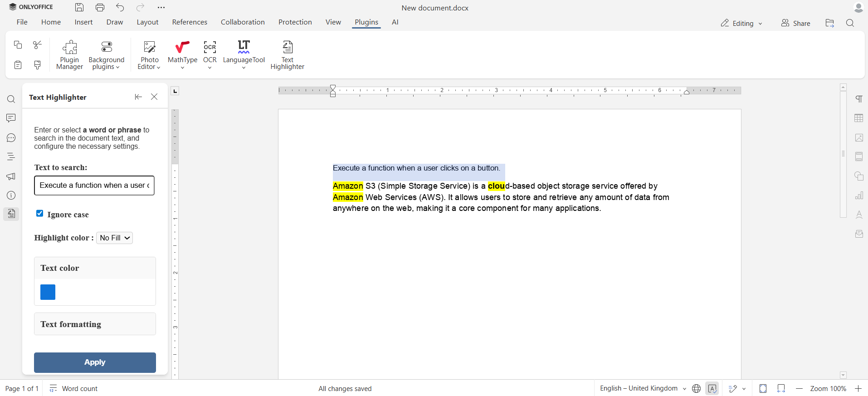Image resolution: width=868 pixels, height=396 pixels.
Task: Click Fit to width icon
Action: (781, 389)
